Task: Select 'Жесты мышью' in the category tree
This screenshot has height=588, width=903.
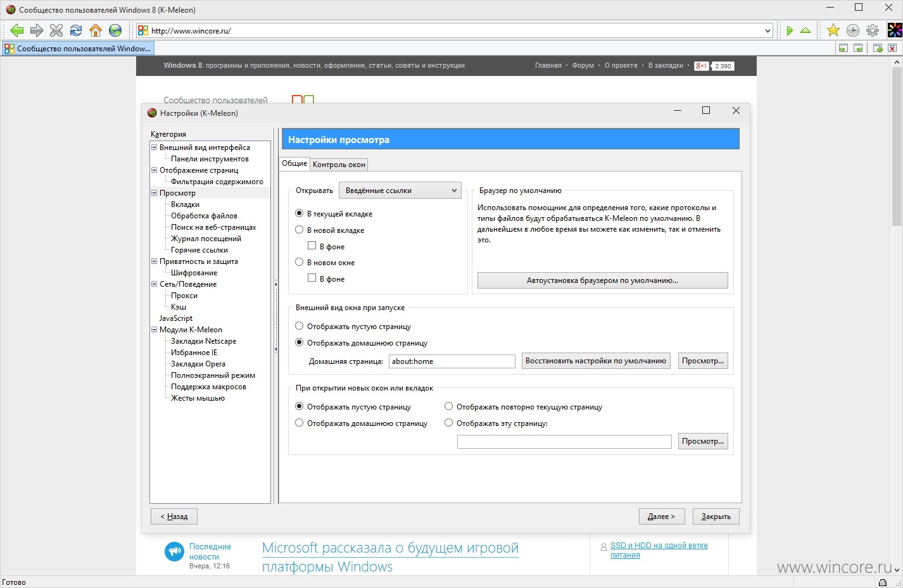Action: pos(198,398)
